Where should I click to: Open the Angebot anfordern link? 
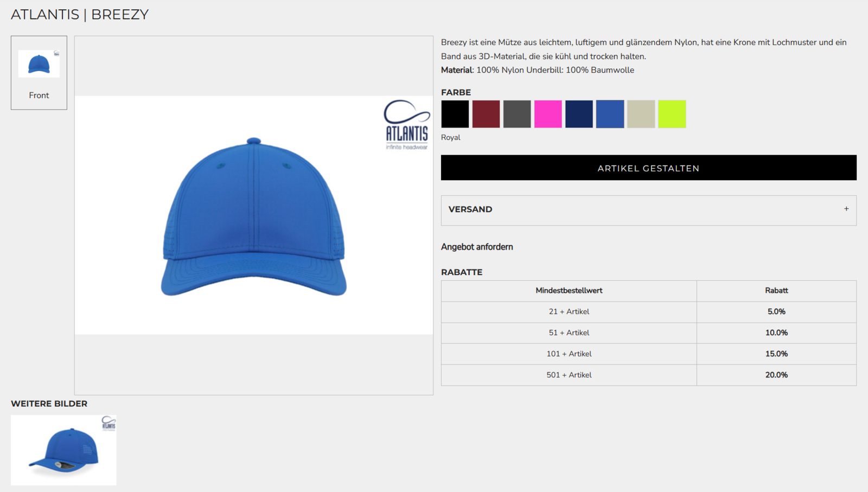pos(477,247)
